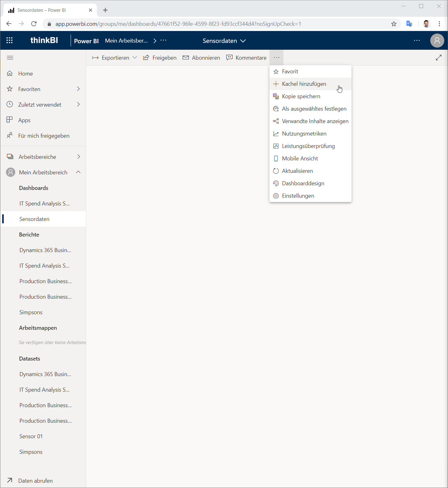Collapse Mein Arbeitsbereich with the up chevron

[x=78, y=172]
